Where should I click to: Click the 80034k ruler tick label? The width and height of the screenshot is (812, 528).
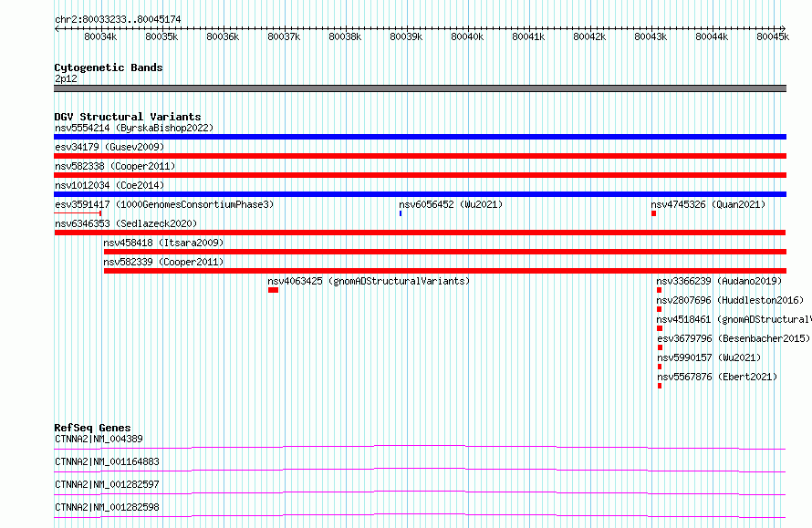click(x=100, y=36)
